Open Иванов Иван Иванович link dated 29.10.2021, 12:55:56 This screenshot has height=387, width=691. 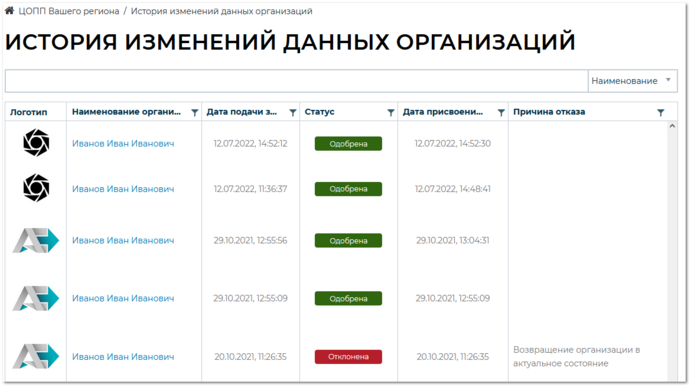coord(123,241)
